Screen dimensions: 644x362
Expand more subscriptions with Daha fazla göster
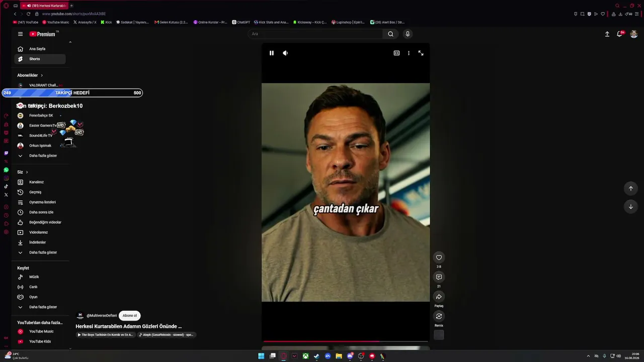point(40,156)
